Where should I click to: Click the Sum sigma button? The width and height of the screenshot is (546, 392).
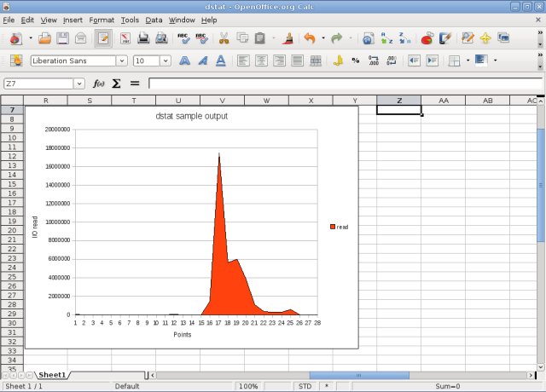116,84
